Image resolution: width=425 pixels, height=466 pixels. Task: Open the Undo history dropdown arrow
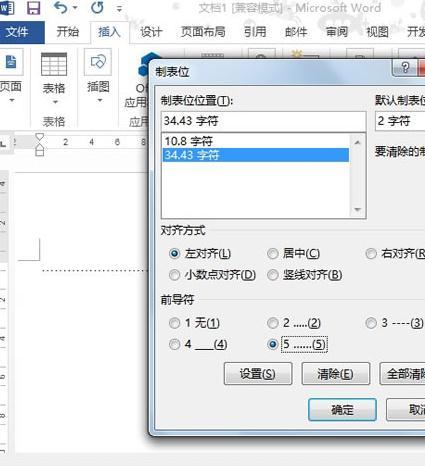[75, 8]
